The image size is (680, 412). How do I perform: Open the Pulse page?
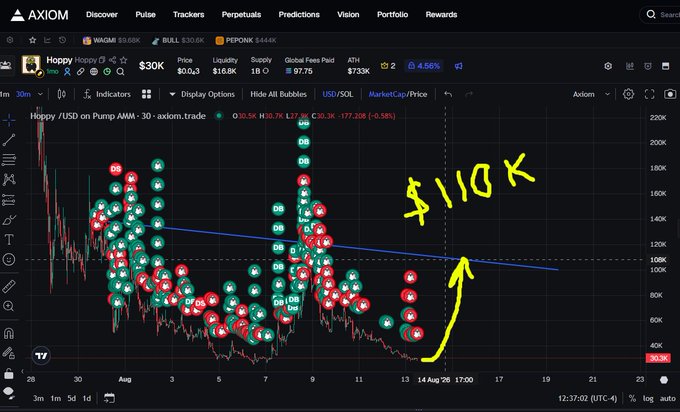[145, 14]
